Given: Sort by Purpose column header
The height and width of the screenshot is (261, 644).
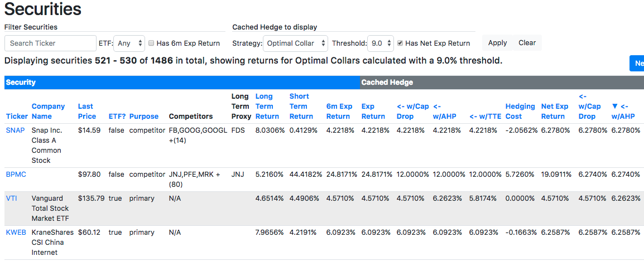Looking at the screenshot, I should (144, 116).
